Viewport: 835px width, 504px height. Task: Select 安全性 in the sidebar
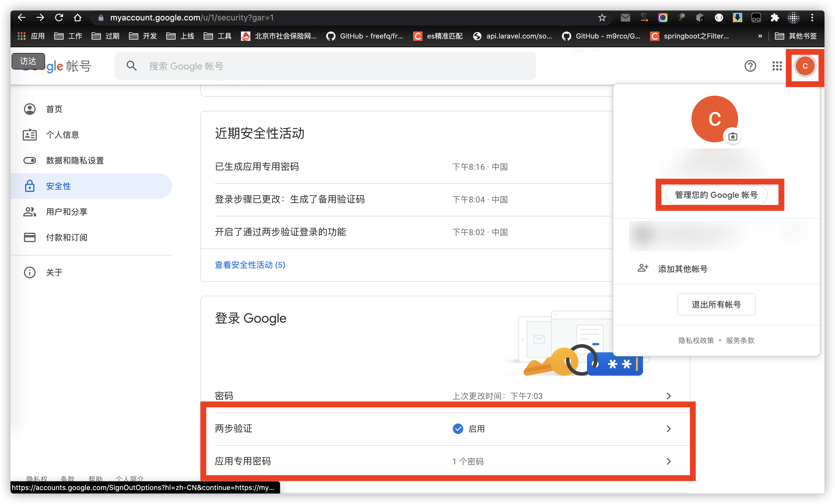(x=92, y=186)
